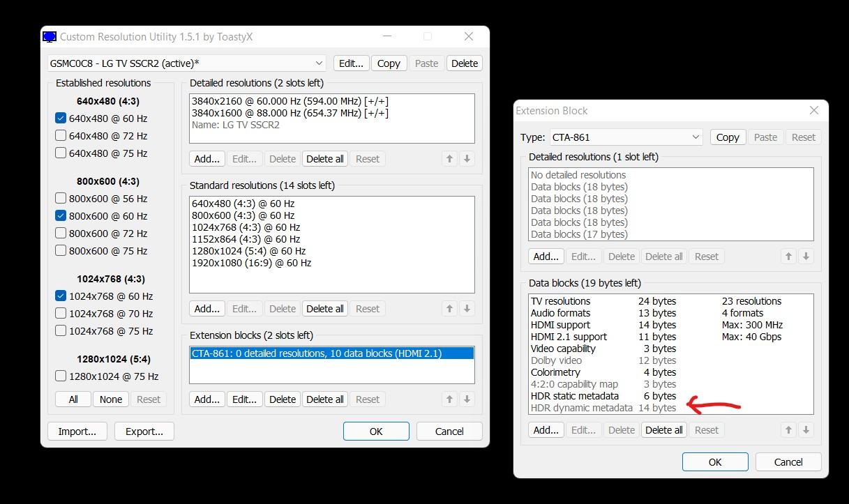
Task: Move detailed resolution down arrow in main window
Action: point(467,159)
